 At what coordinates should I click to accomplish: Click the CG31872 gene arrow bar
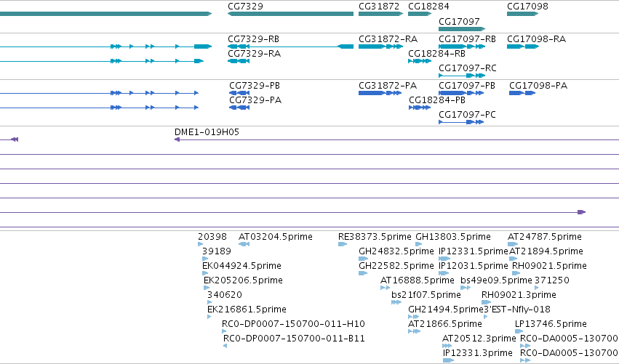pos(380,14)
